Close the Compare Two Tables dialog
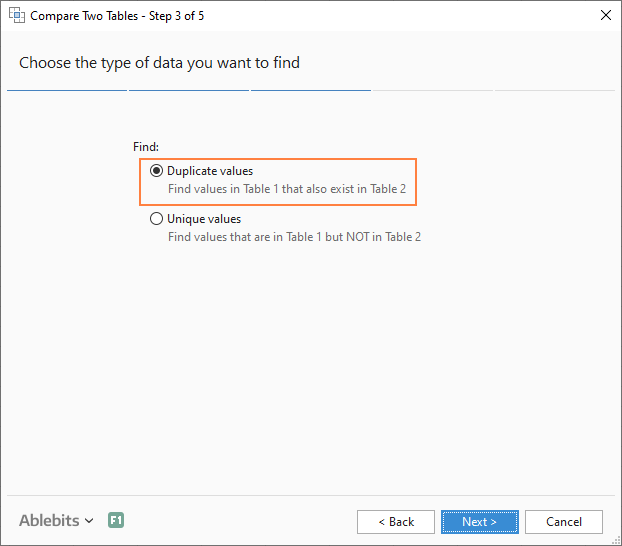622x546 pixels. [x=604, y=16]
